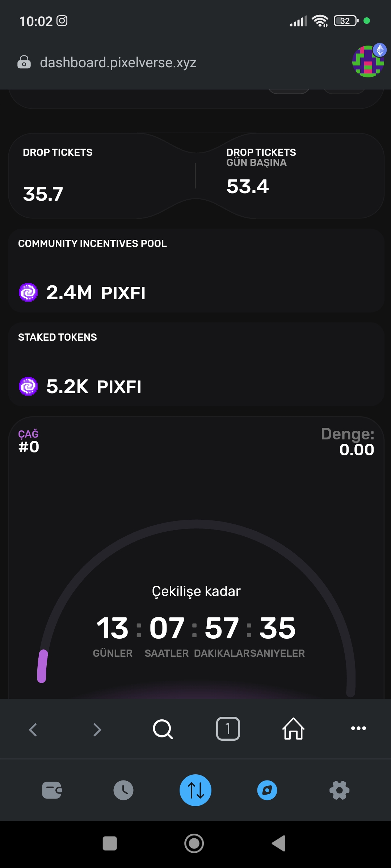The height and width of the screenshot is (868, 391).
Task: Tap the PIXFI coin in Community Incentives Pool
Action: [x=28, y=292]
